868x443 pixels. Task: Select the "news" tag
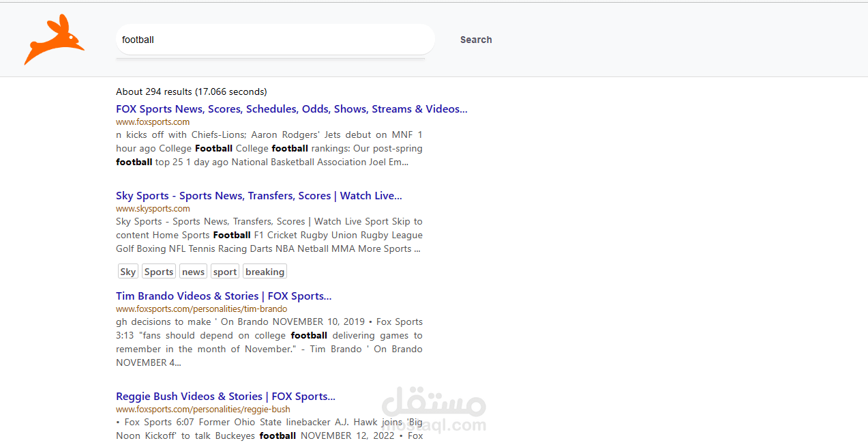[x=193, y=272]
